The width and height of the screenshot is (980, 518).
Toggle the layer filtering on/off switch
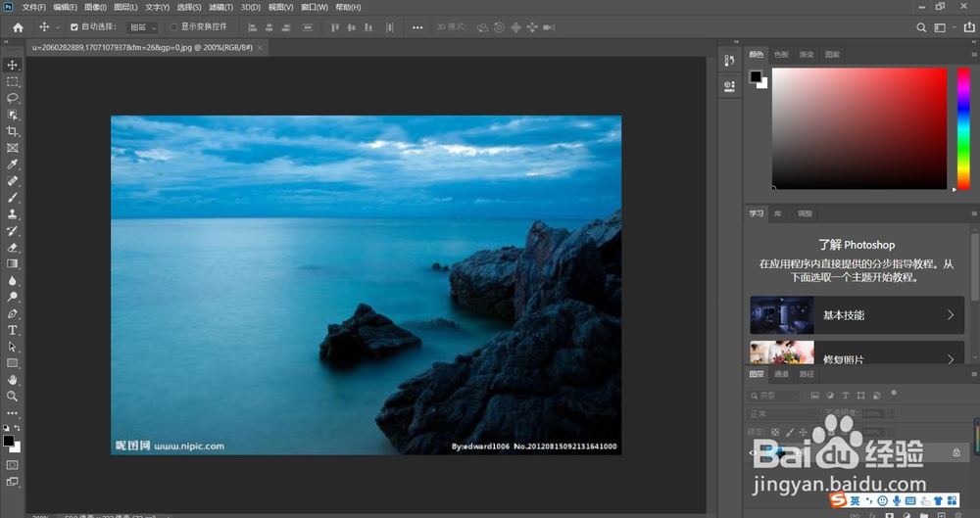click(x=894, y=394)
